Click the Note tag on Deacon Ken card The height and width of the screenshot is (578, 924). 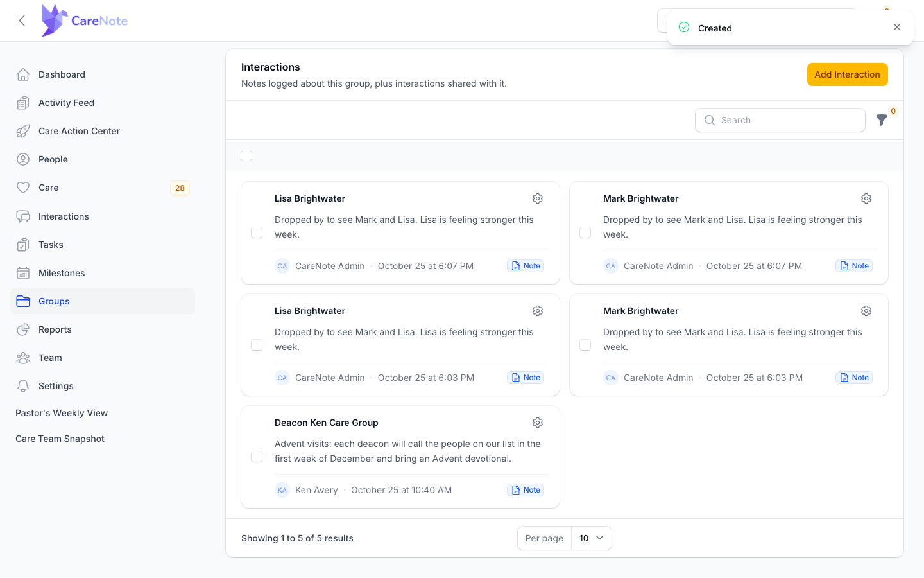click(x=526, y=490)
